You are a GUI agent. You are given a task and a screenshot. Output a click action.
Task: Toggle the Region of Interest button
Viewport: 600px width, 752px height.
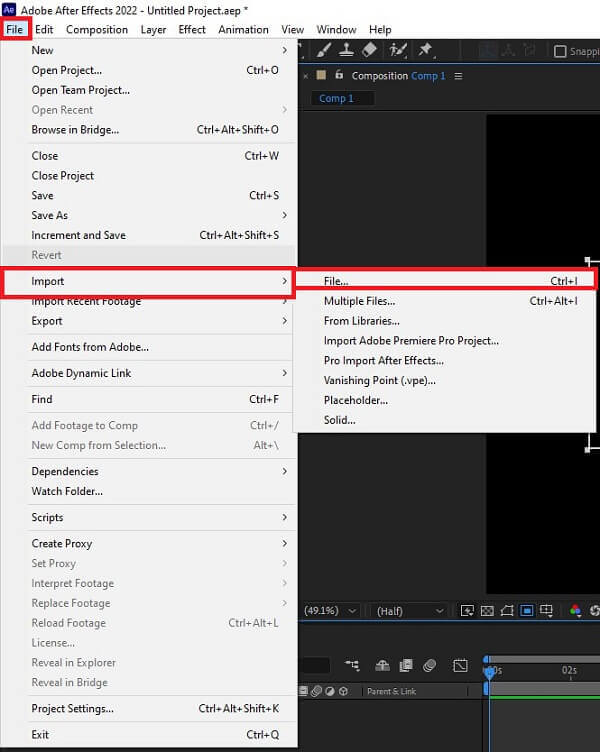pyautogui.click(x=527, y=611)
